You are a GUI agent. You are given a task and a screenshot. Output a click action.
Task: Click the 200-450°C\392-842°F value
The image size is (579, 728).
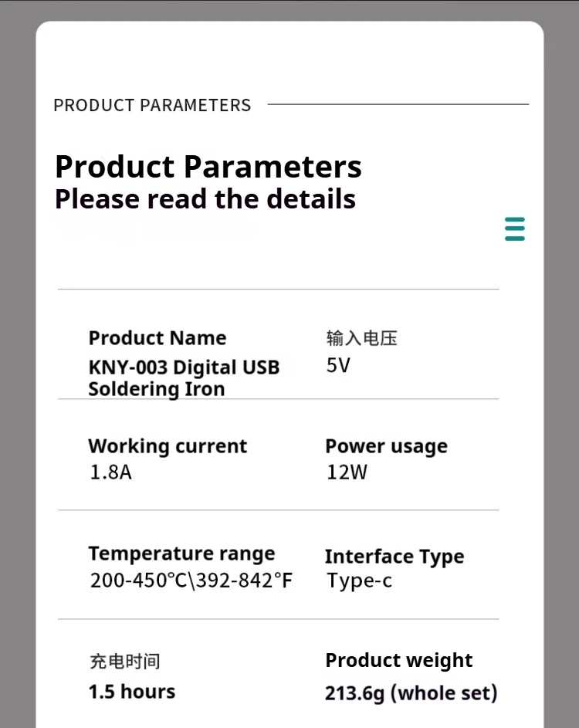pos(191,581)
